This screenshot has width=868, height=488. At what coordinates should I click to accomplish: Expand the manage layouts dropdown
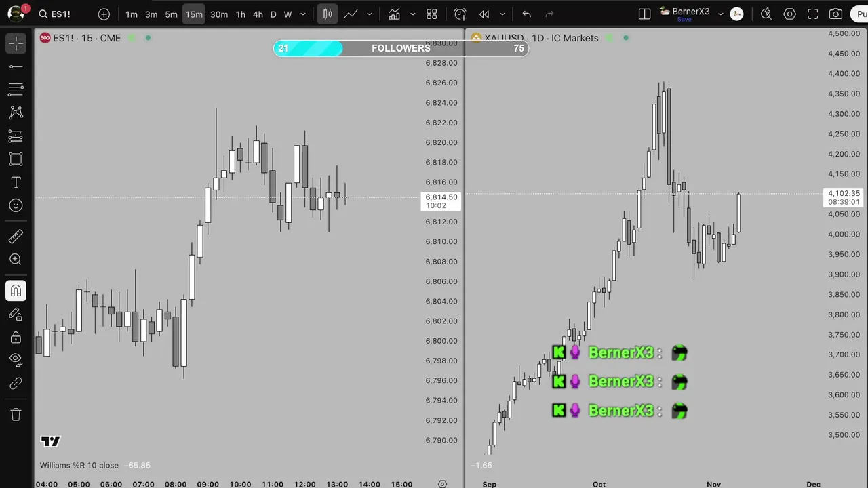pos(721,14)
